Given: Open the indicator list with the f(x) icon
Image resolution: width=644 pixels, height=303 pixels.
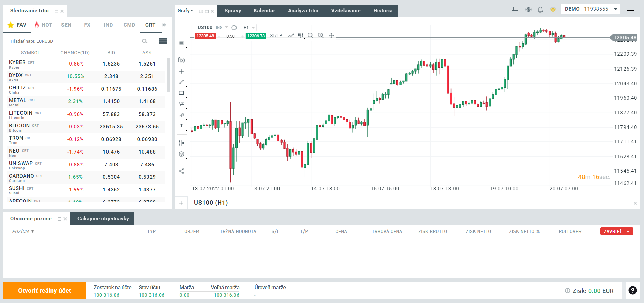Looking at the screenshot, I should pyautogui.click(x=181, y=60).
